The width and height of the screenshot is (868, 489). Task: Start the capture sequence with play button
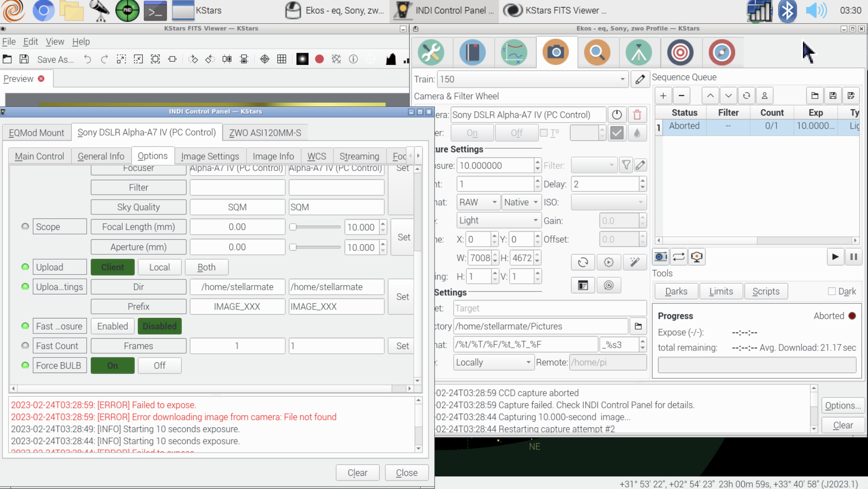(x=835, y=257)
